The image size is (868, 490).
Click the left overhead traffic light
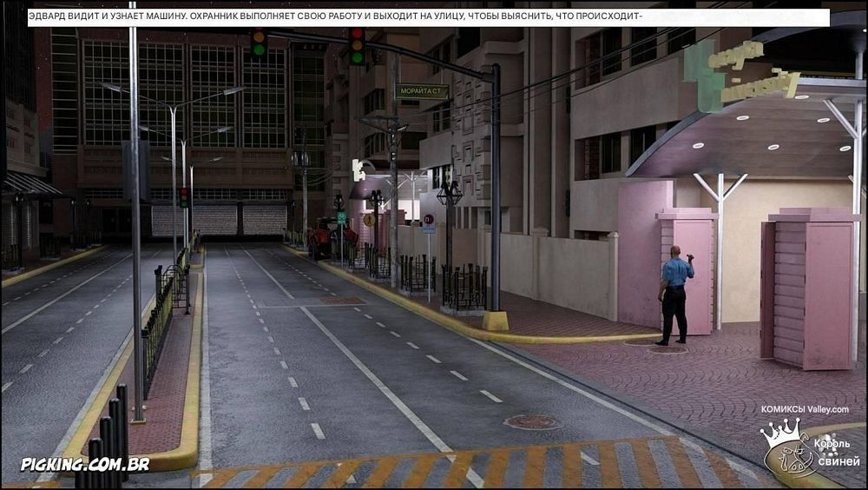coord(258,43)
